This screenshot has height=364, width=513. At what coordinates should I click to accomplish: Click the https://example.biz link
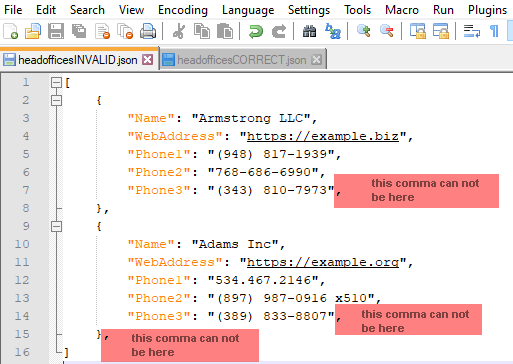click(x=323, y=136)
